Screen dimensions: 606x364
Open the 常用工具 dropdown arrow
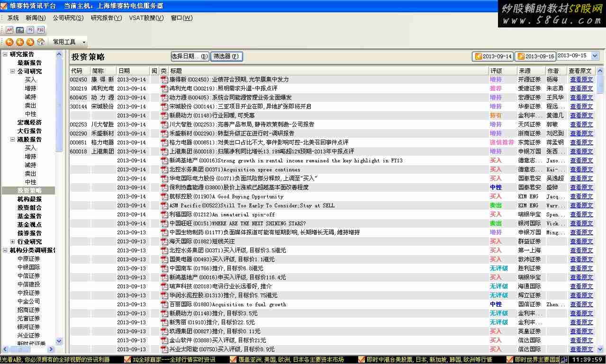(x=84, y=42)
